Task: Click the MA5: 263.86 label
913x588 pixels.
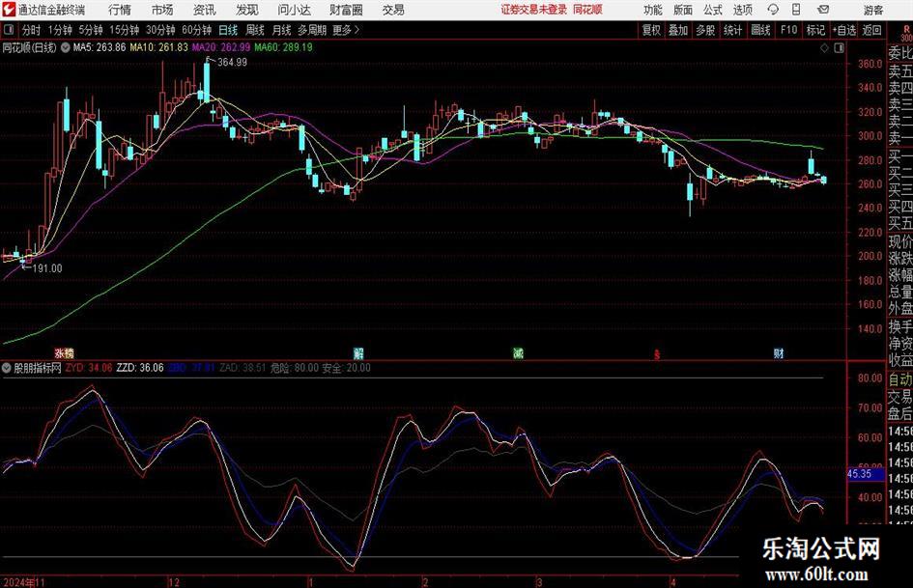Action: coord(99,47)
